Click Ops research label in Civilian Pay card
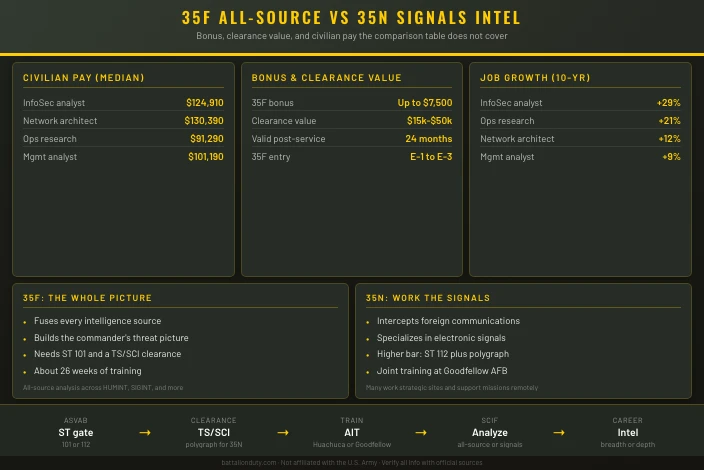The image size is (704, 470). tap(50, 139)
